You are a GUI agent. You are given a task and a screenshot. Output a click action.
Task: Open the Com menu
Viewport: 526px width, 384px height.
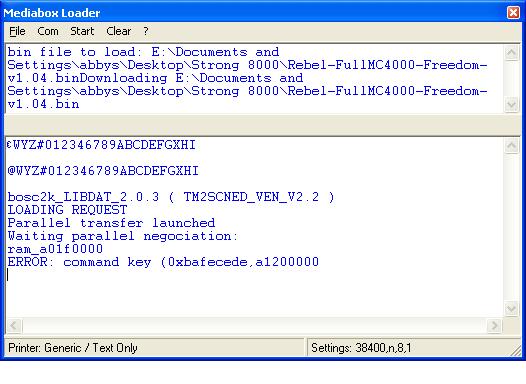[x=48, y=31]
